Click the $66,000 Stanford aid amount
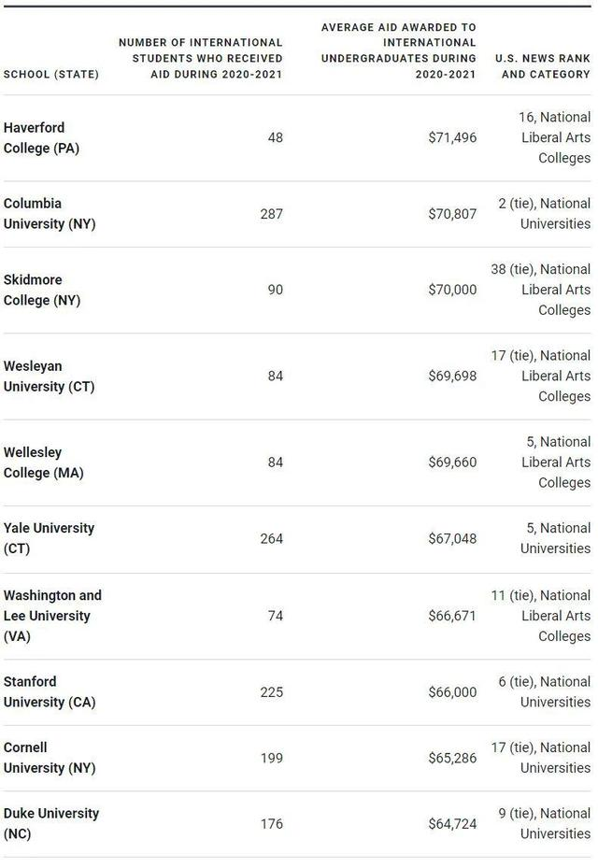This screenshot has width=598, height=868. (x=452, y=692)
